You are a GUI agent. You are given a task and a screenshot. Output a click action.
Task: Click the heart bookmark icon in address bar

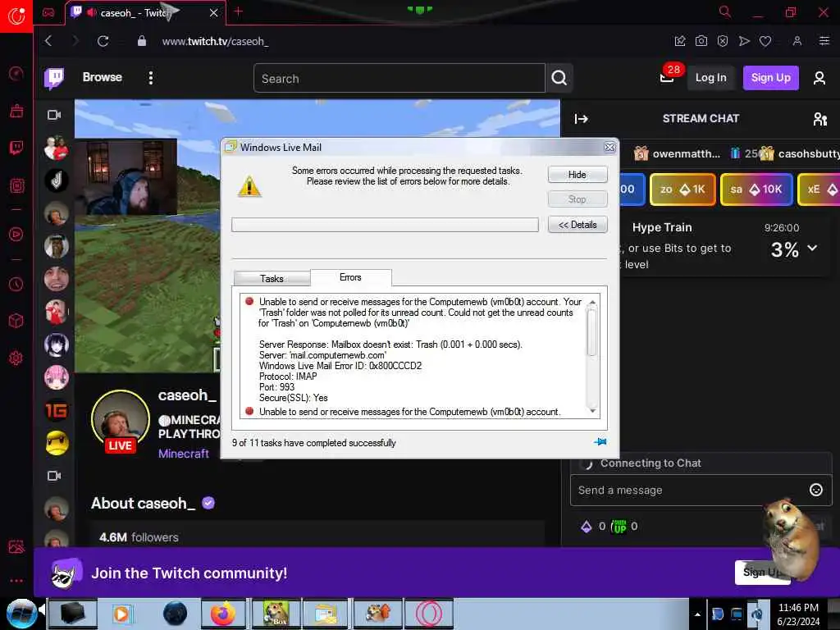point(765,41)
